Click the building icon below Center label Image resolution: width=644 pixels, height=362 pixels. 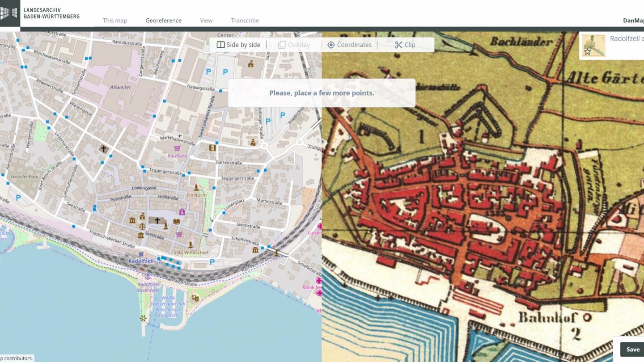click(250, 64)
